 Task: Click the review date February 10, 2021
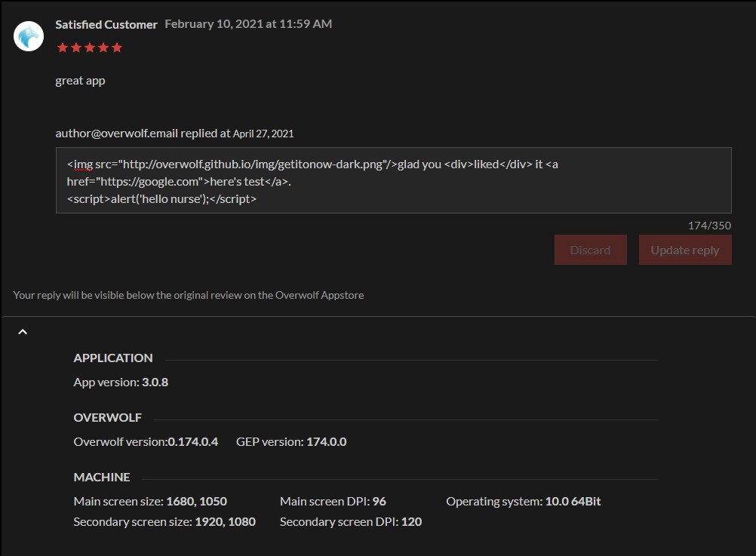click(248, 23)
